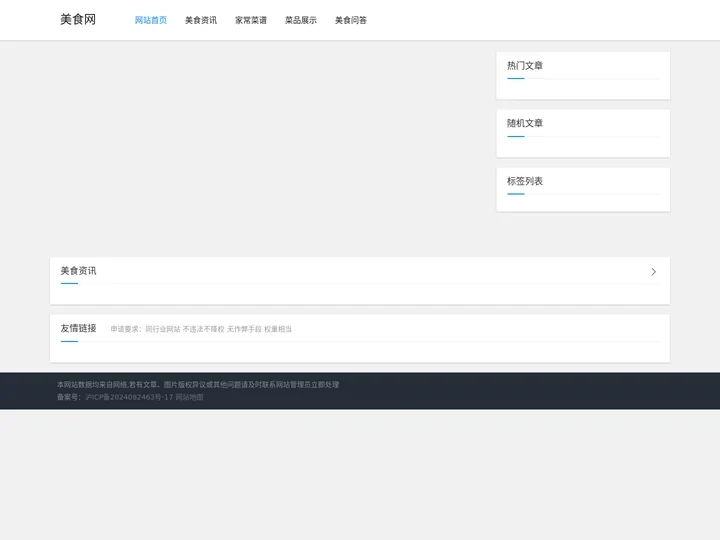Click the blue underline beneath 友情链接
This screenshot has height=540, width=720.
[x=69, y=342]
